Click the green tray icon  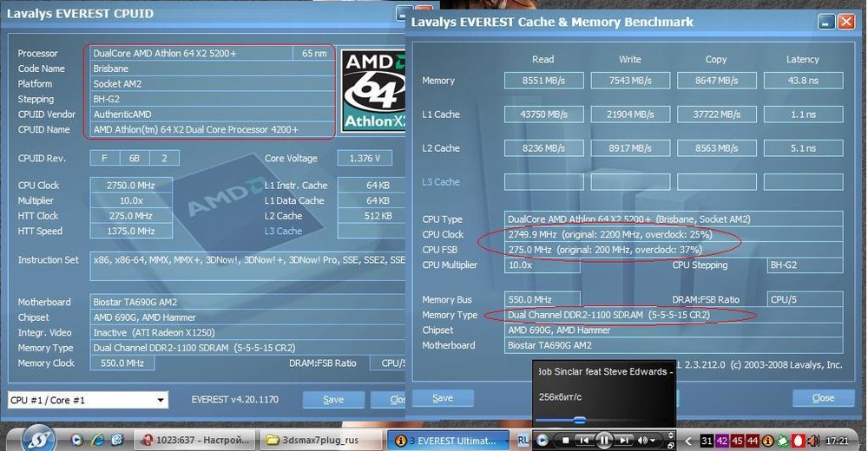pos(783,441)
